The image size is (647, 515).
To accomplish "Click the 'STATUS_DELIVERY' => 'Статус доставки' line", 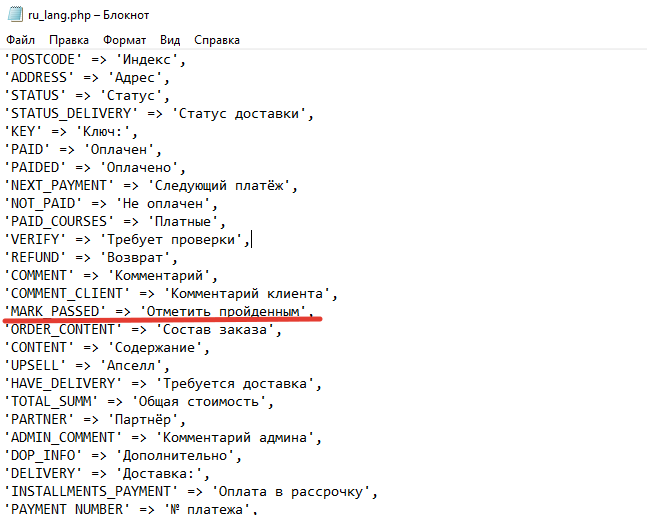I will click(159, 113).
